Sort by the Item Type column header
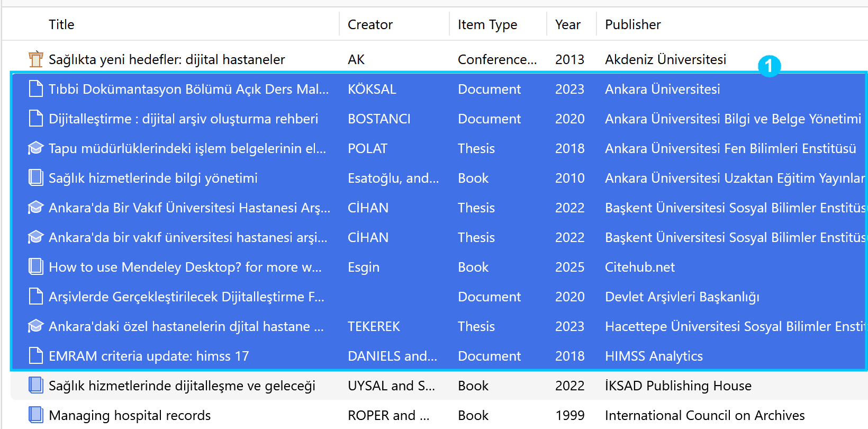This screenshot has width=868, height=429. point(487,24)
